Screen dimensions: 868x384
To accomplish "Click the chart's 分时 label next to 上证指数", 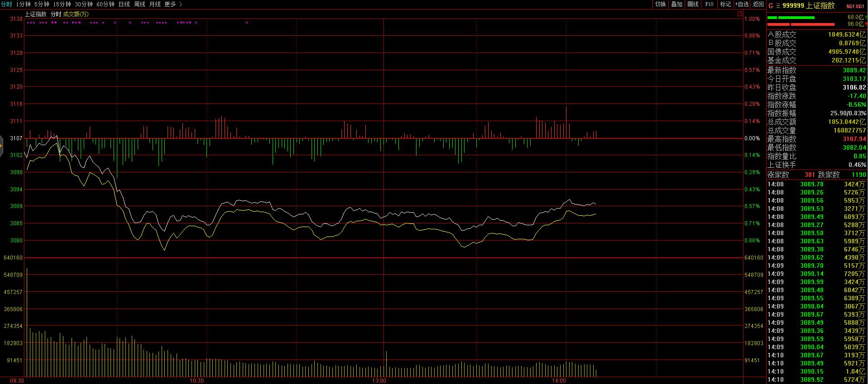I will [56, 14].
